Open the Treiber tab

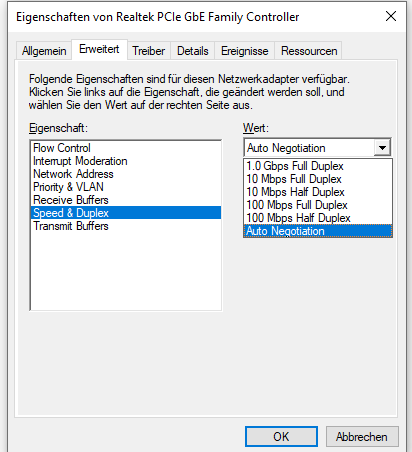pos(148,51)
